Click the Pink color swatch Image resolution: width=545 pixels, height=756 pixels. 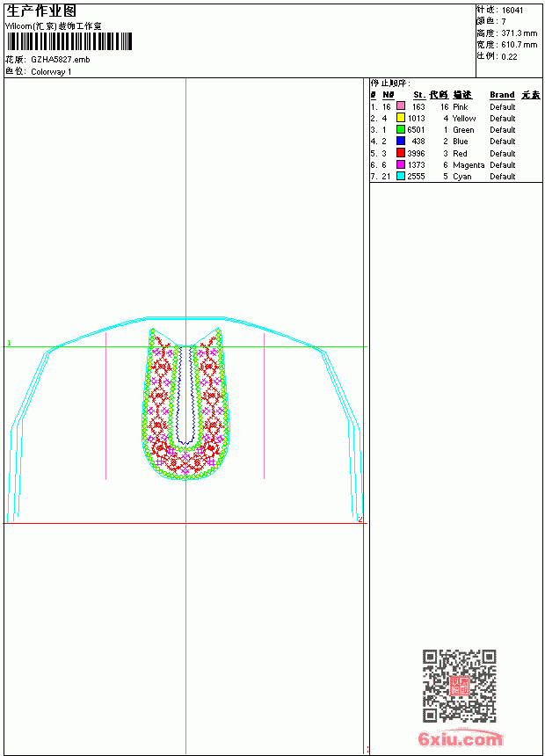(x=400, y=106)
